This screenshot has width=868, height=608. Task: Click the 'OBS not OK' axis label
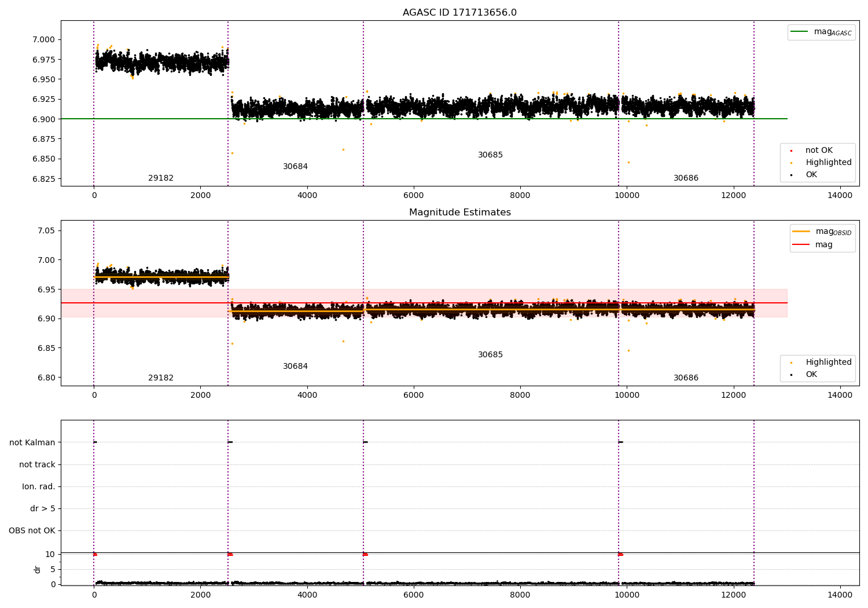[x=32, y=531]
